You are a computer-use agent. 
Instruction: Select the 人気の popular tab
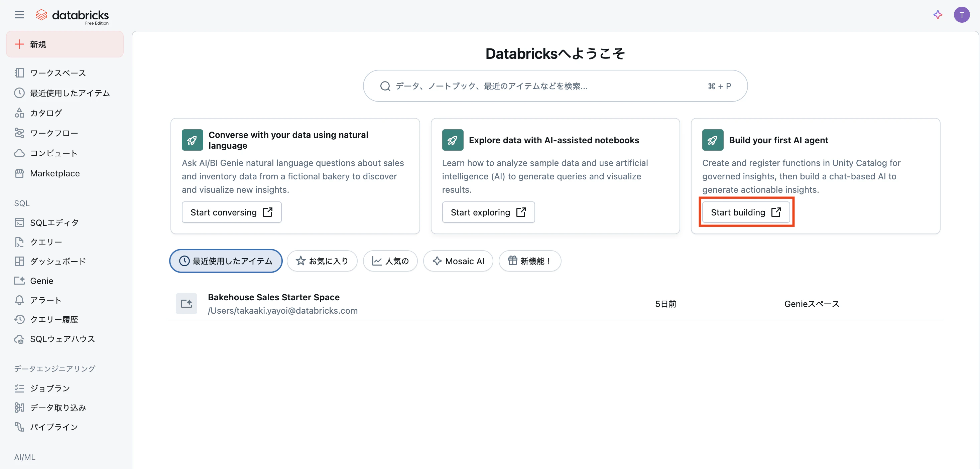point(390,261)
